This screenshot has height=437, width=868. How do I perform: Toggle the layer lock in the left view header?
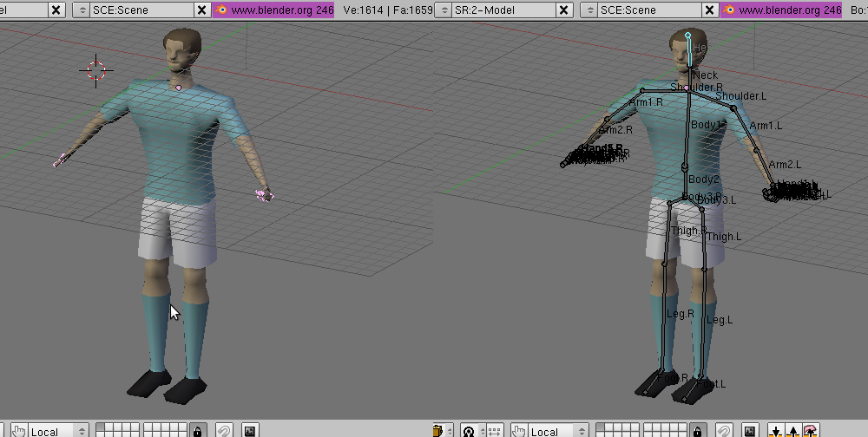pyautogui.click(x=198, y=430)
